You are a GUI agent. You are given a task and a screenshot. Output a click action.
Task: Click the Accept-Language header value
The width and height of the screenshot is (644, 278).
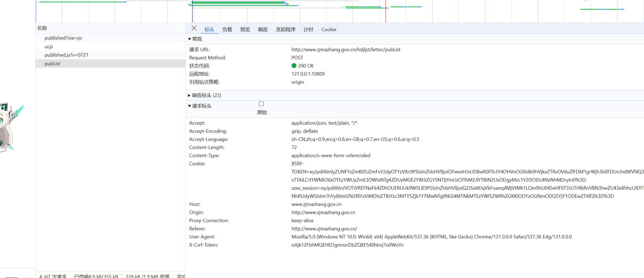(355, 139)
